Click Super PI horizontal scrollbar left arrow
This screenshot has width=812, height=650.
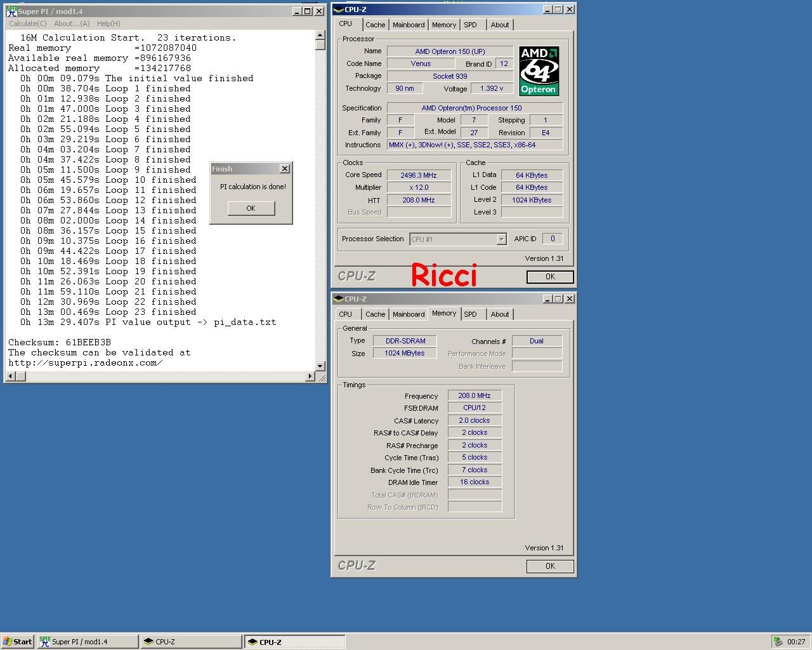(11, 376)
